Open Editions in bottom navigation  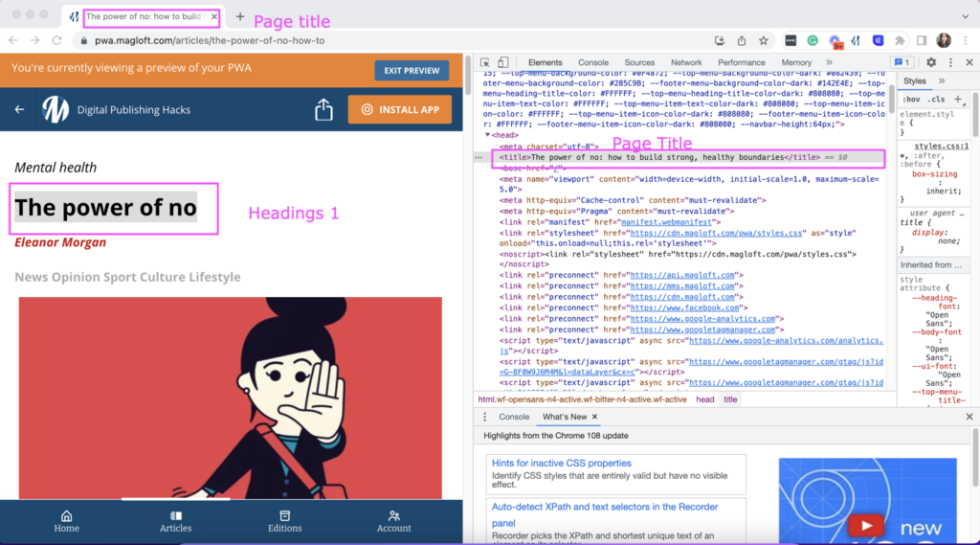point(284,521)
